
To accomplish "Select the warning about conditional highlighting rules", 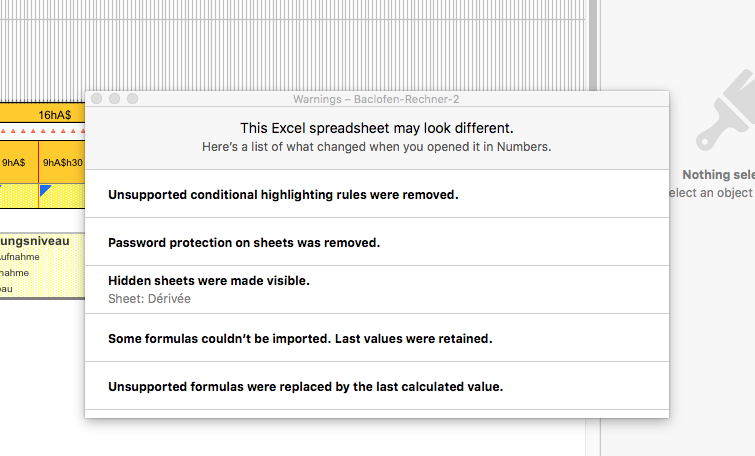I will [x=283, y=194].
